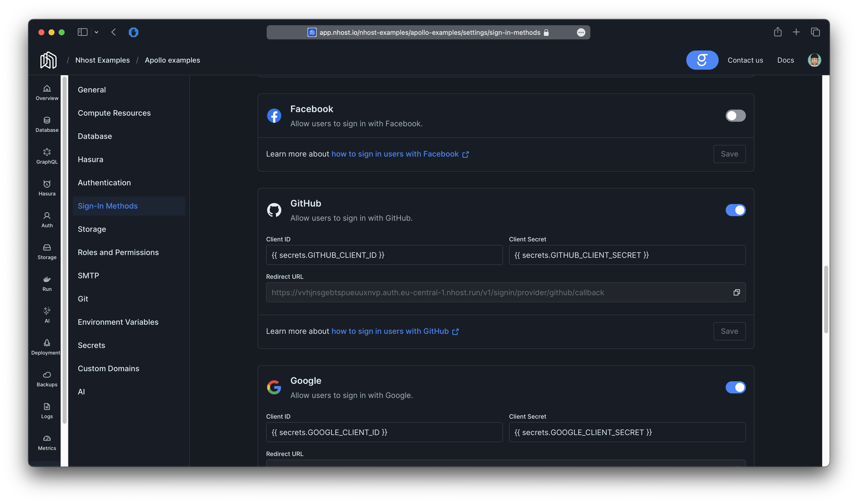858x504 pixels.
Task: Open the Run icon in left rail
Action: [47, 284]
